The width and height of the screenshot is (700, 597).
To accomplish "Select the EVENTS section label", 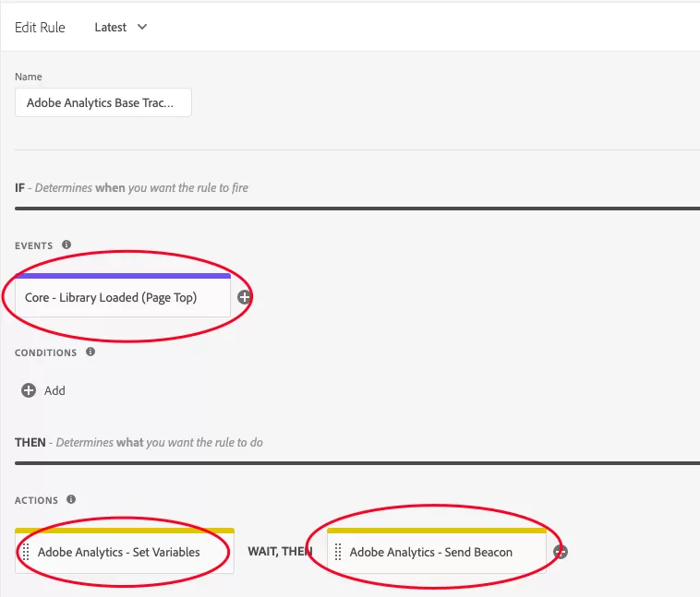I will pos(34,245).
